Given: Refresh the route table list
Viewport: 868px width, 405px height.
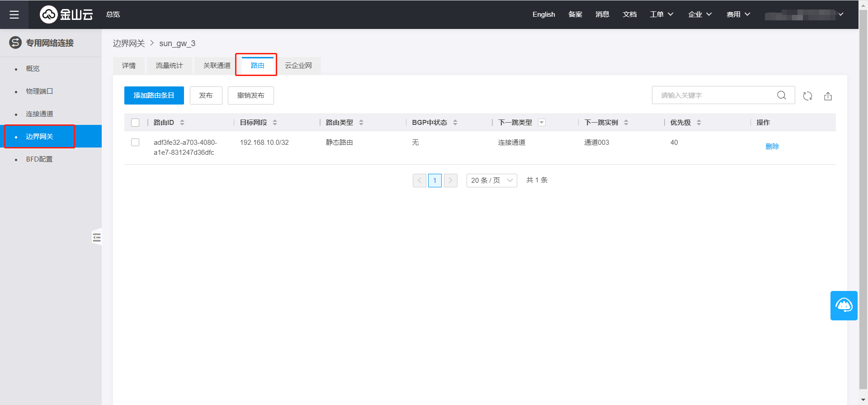Looking at the screenshot, I should (x=807, y=96).
